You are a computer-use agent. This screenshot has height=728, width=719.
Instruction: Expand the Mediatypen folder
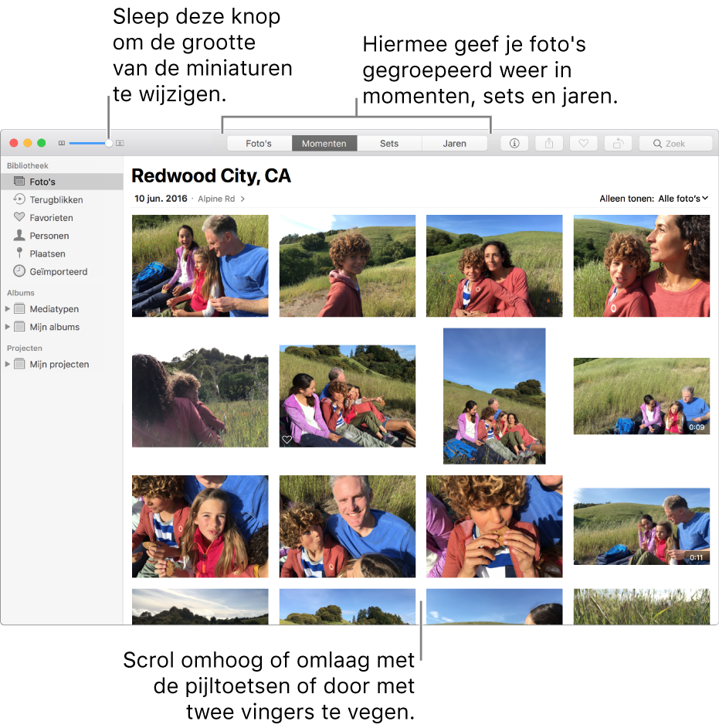coord(8,309)
